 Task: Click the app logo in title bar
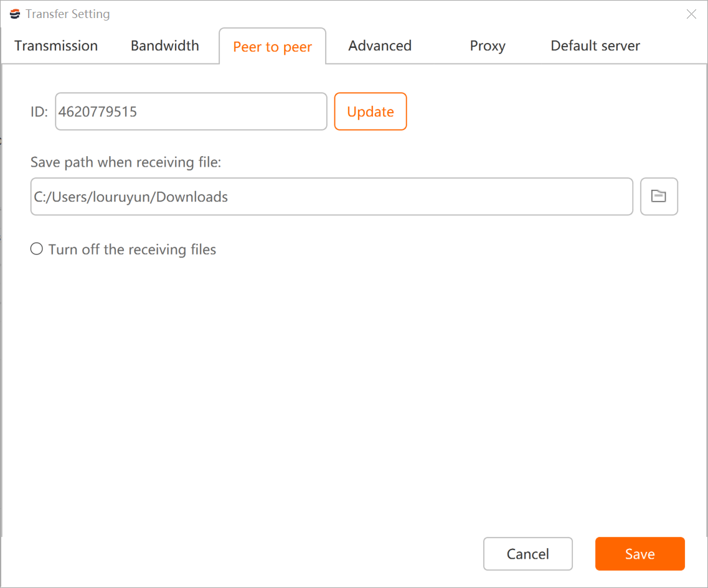15,14
